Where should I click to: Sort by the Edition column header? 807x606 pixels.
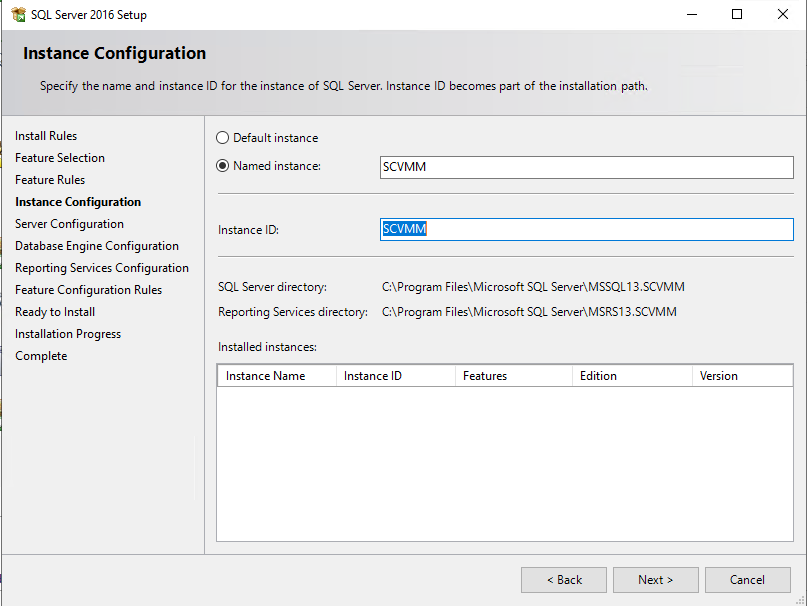633,376
